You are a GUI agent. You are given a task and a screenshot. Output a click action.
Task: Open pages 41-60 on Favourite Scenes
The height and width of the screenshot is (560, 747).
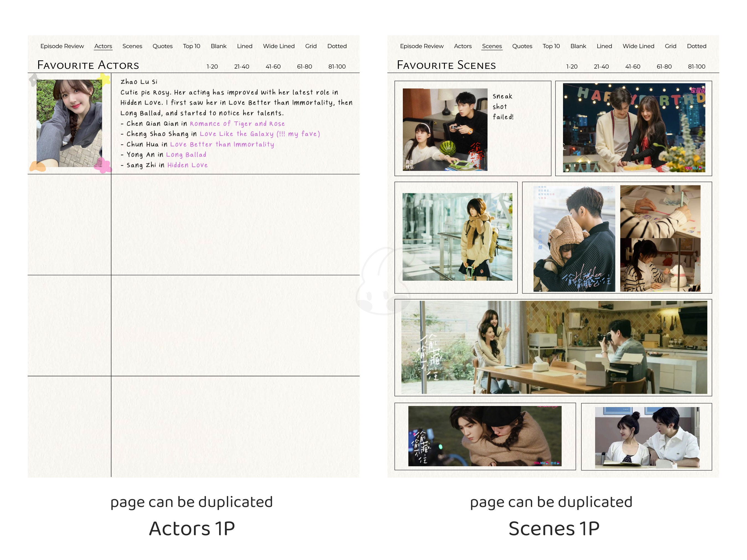[632, 66]
